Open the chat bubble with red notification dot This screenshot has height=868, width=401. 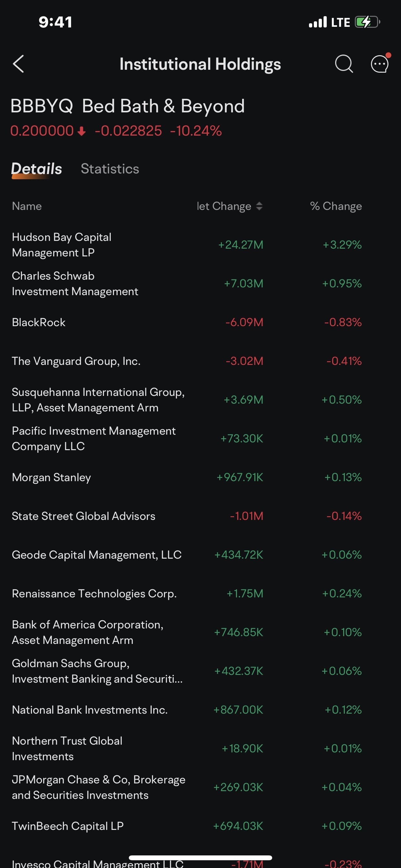(x=379, y=64)
